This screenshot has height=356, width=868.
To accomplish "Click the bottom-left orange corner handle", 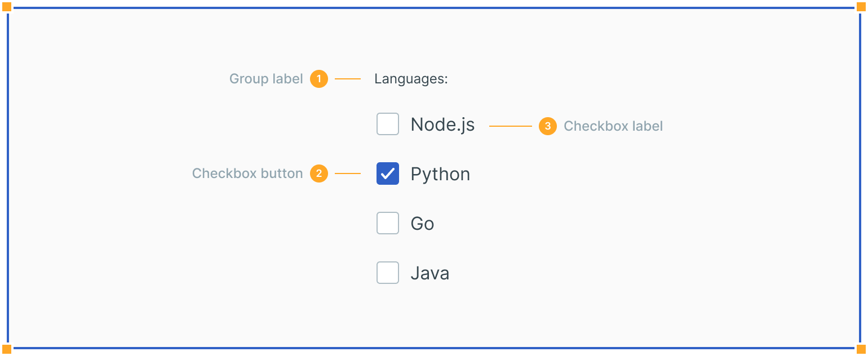I will (7, 349).
